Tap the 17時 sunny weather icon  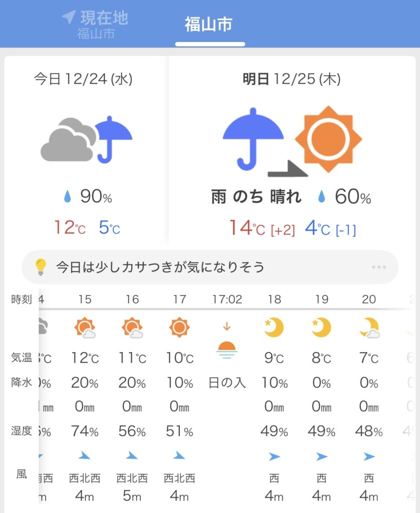pos(179,328)
